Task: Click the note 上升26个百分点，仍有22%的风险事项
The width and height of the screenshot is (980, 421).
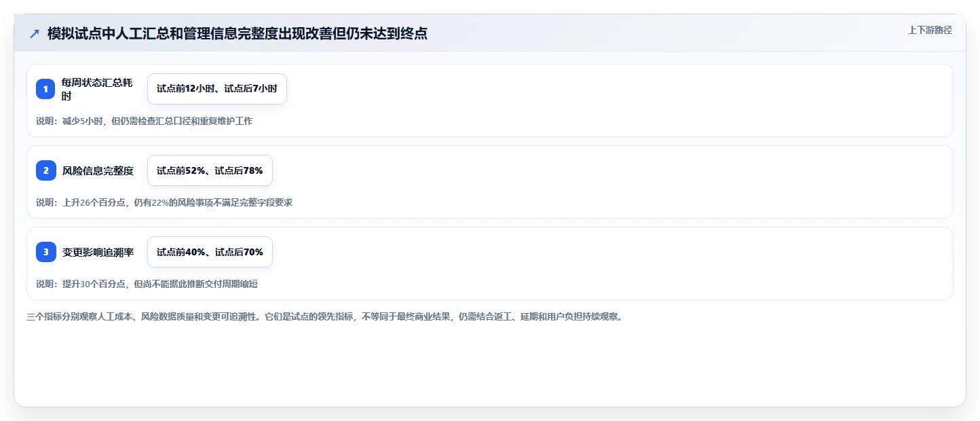Action: coord(164,202)
